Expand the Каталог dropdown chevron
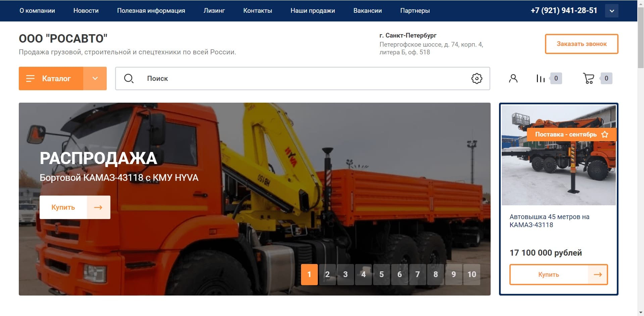This screenshot has height=316, width=644. coord(95,78)
